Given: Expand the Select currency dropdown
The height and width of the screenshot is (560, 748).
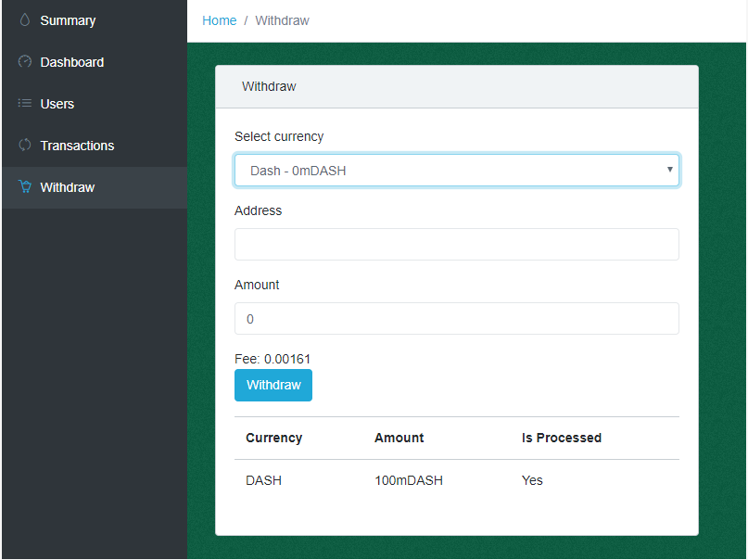Looking at the screenshot, I should point(457,171).
